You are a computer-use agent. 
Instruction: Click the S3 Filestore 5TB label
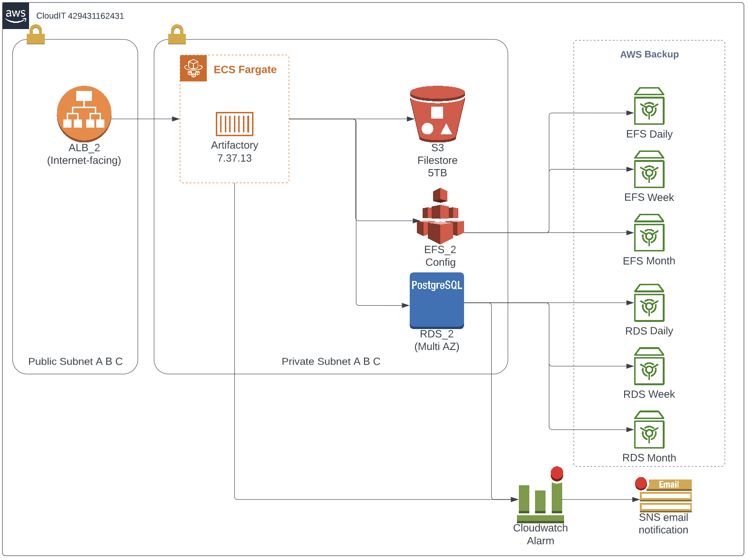(x=437, y=160)
